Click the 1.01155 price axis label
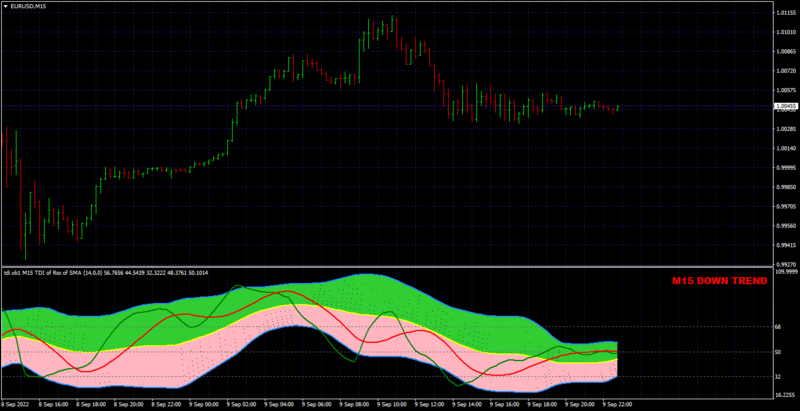Viewport: 800px width, 411px height. [x=786, y=12]
